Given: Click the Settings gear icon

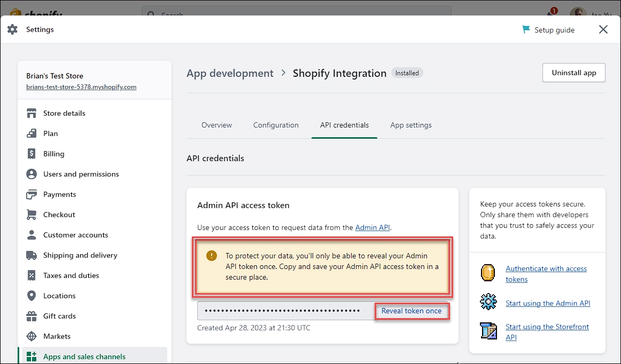Looking at the screenshot, I should click(13, 29).
